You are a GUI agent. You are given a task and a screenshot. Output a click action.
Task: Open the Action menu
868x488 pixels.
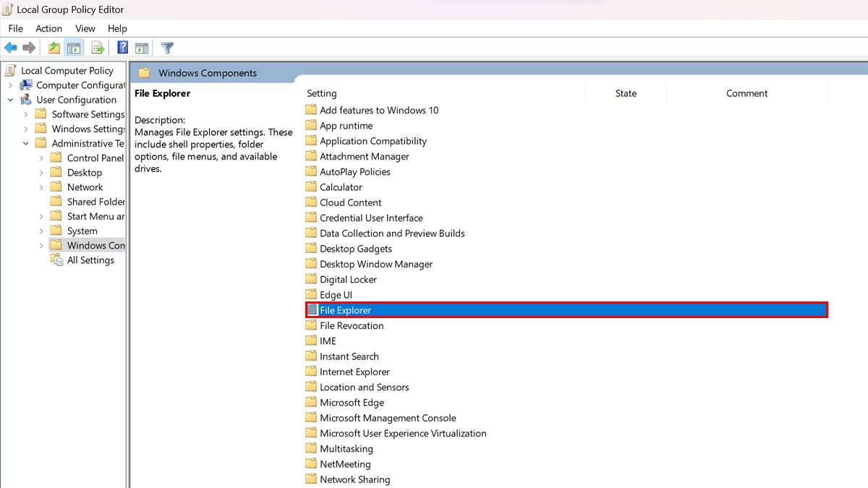click(48, 28)
